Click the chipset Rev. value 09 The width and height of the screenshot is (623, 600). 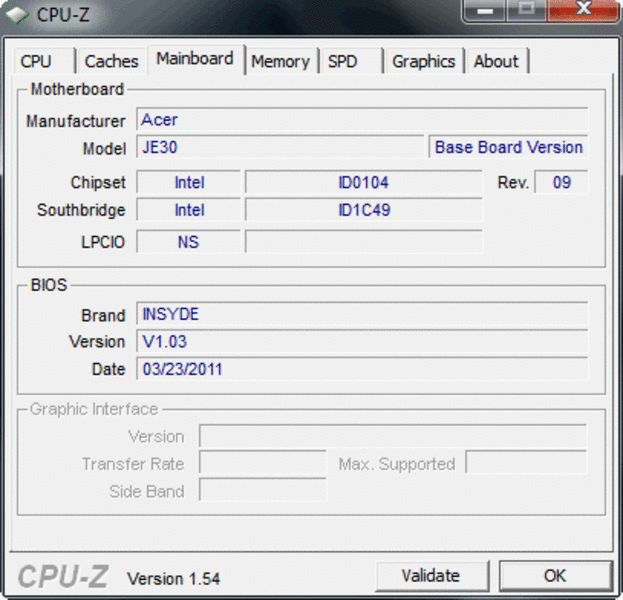561,182
